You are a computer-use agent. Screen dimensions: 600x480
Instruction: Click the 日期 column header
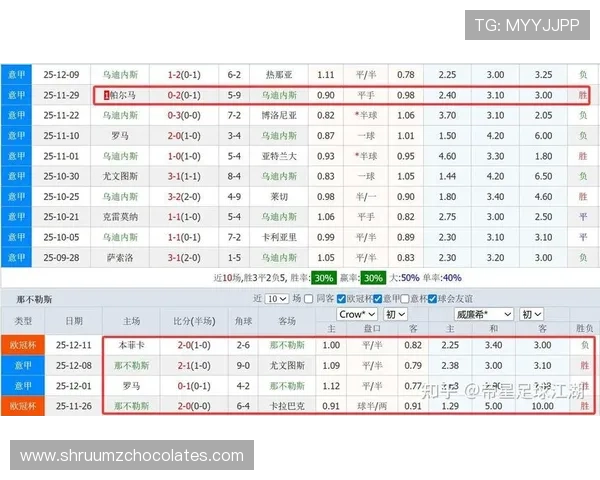74,321
